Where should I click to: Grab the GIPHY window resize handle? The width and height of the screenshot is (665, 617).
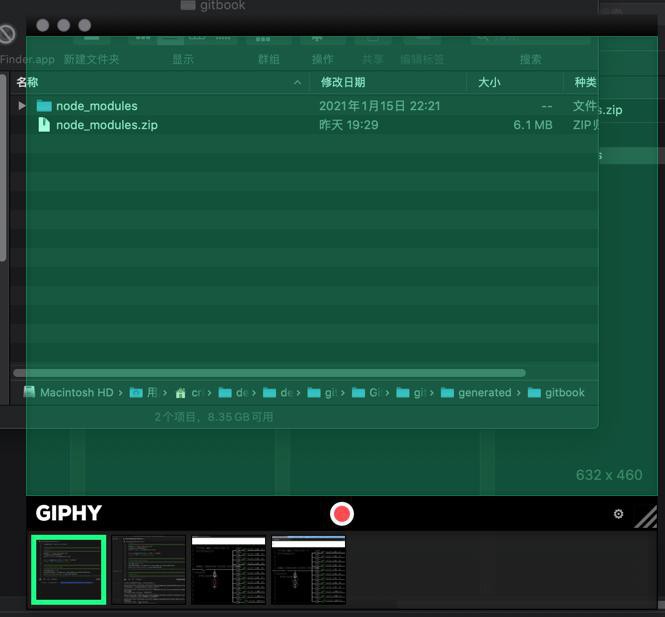pyautogui.click(x=645, y=517)
